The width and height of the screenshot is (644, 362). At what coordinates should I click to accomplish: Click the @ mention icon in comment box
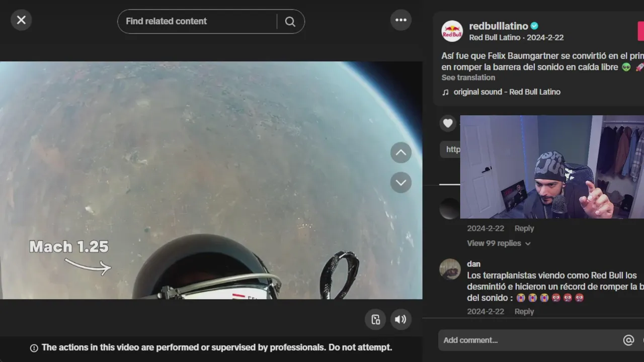coord(628,340)
